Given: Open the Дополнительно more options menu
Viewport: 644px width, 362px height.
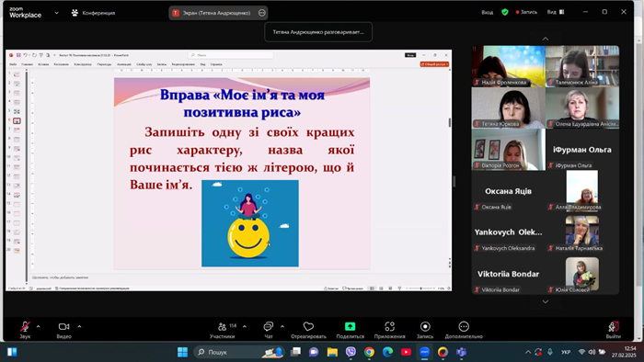Looking at the screenshot, I should click(464, 330).
